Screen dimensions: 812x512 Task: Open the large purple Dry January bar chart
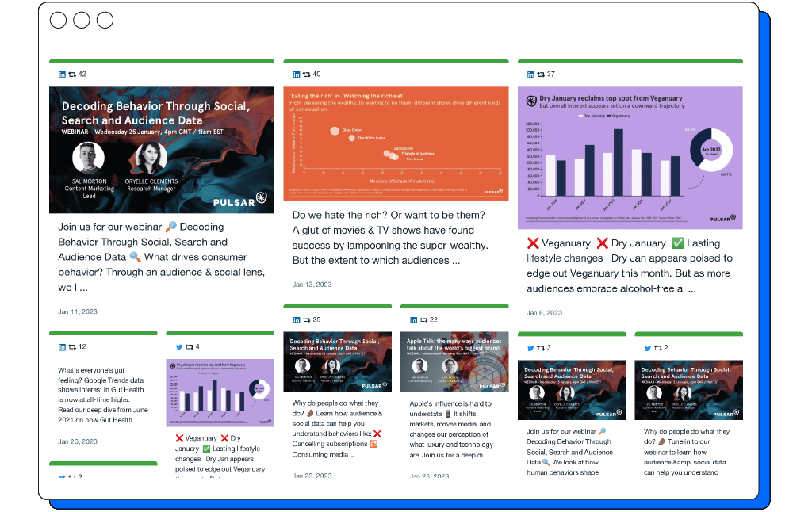pos(630,158)
